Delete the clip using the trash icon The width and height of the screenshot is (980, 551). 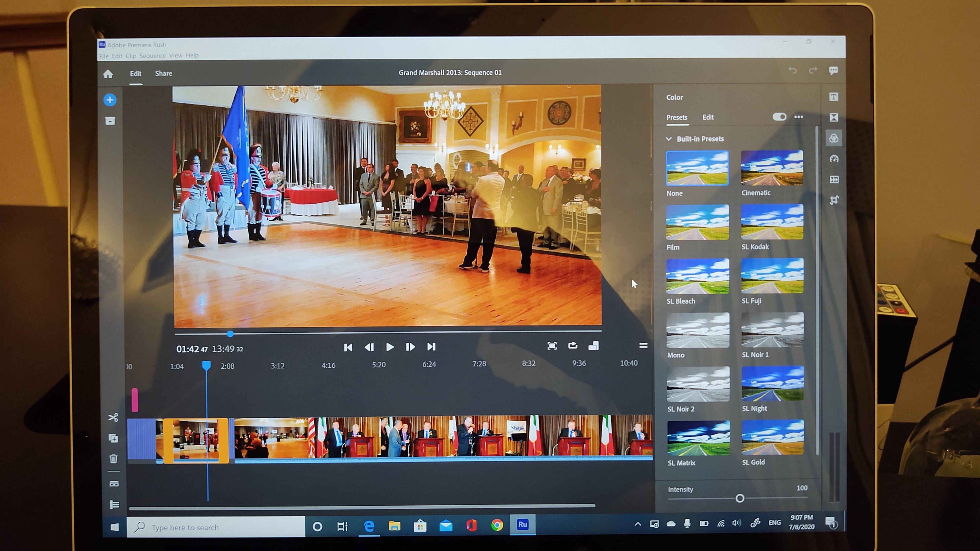coord(113,459)
